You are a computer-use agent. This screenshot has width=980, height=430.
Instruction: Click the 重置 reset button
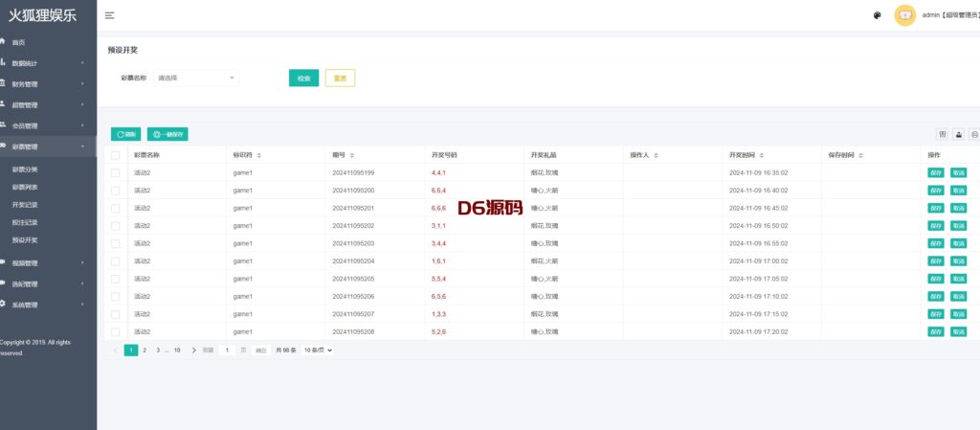click(x=340, y=79)
